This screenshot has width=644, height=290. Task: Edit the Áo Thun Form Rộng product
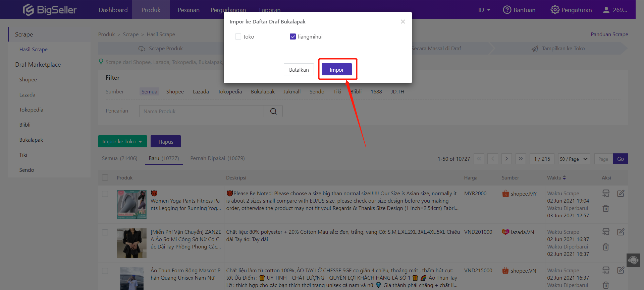pos(621,270)
